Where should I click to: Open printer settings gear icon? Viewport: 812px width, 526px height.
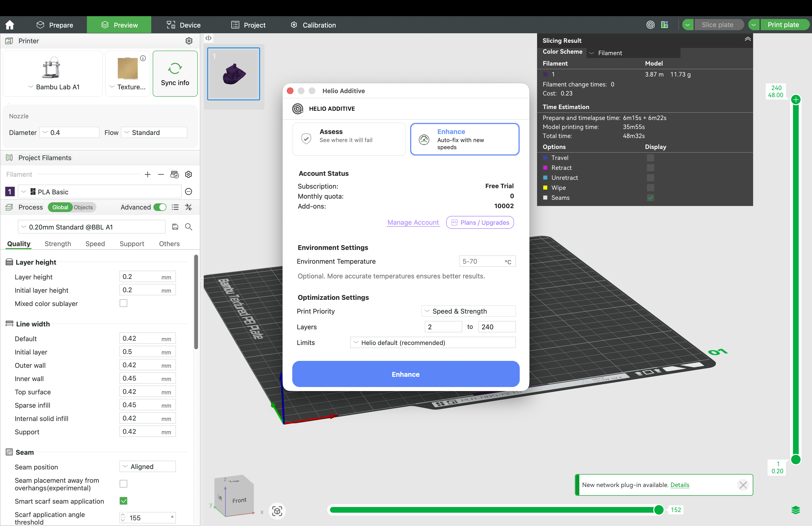[189, 41]
